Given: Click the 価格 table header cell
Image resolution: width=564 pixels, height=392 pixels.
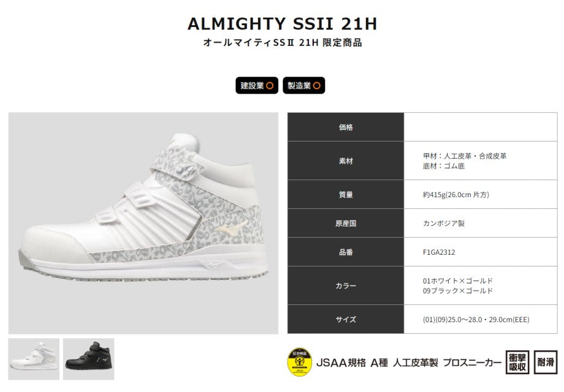Looking at the screenshot, I should [x=346, y=127].
